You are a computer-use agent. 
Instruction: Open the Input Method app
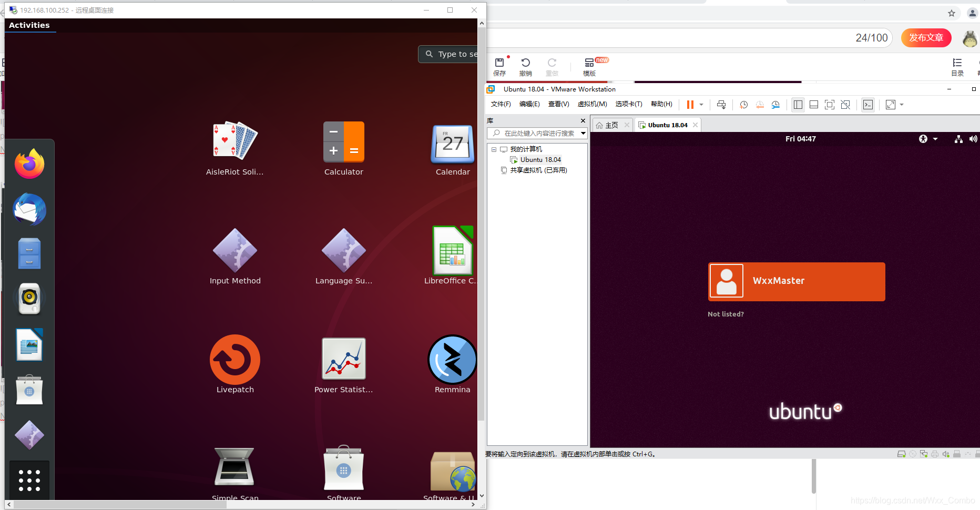click(x=235, y=257)
